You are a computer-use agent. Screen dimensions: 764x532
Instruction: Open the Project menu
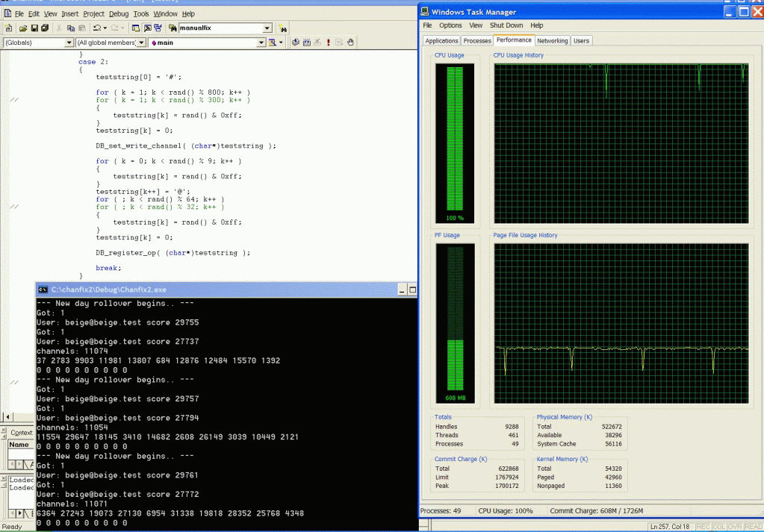coord(93,13)
